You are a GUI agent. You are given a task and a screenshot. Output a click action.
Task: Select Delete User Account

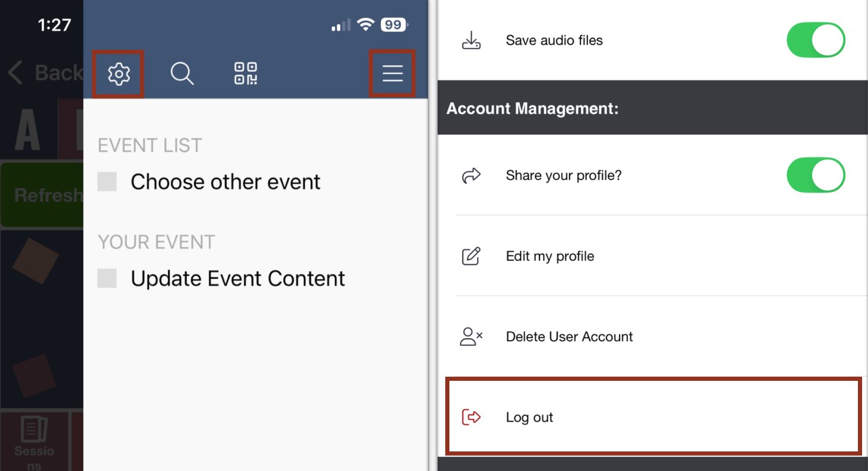click(569, 336)
